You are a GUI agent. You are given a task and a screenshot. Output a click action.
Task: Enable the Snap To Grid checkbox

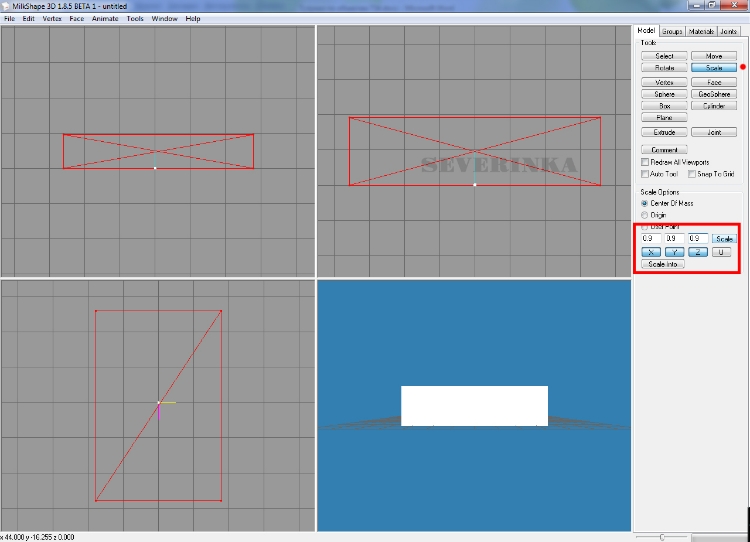(692, 174)
